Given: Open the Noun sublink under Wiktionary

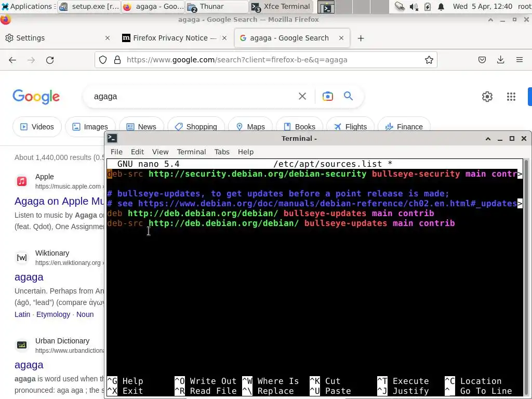Looking at the screenshot, I should coord(85,314).
